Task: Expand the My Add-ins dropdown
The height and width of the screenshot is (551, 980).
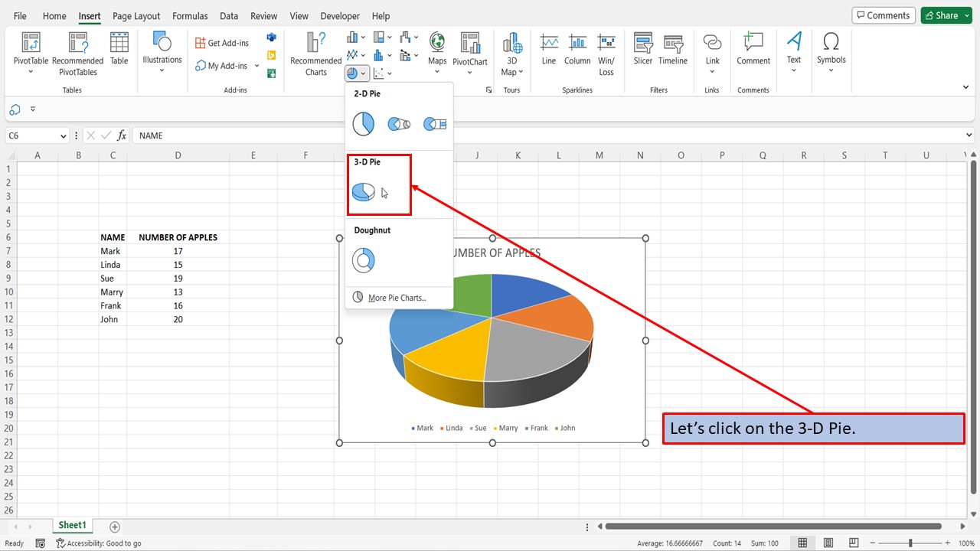Action: coord(256,66)
